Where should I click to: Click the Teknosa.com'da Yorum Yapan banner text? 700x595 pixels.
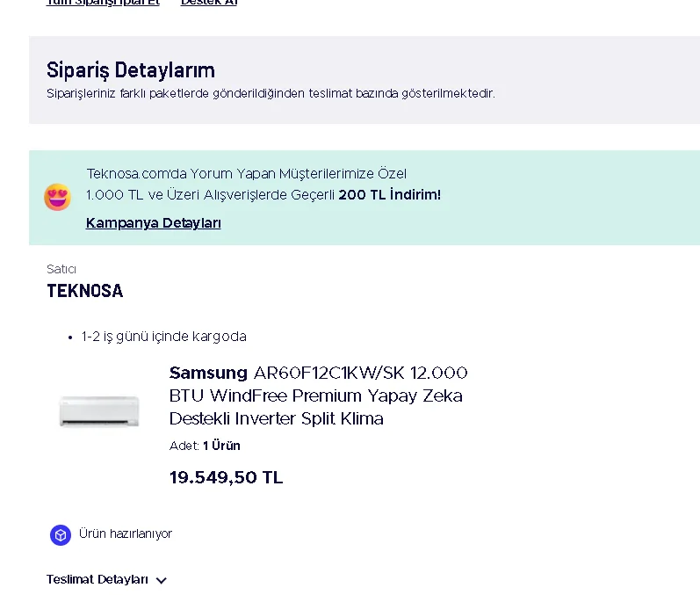click(x=247, y=173)
